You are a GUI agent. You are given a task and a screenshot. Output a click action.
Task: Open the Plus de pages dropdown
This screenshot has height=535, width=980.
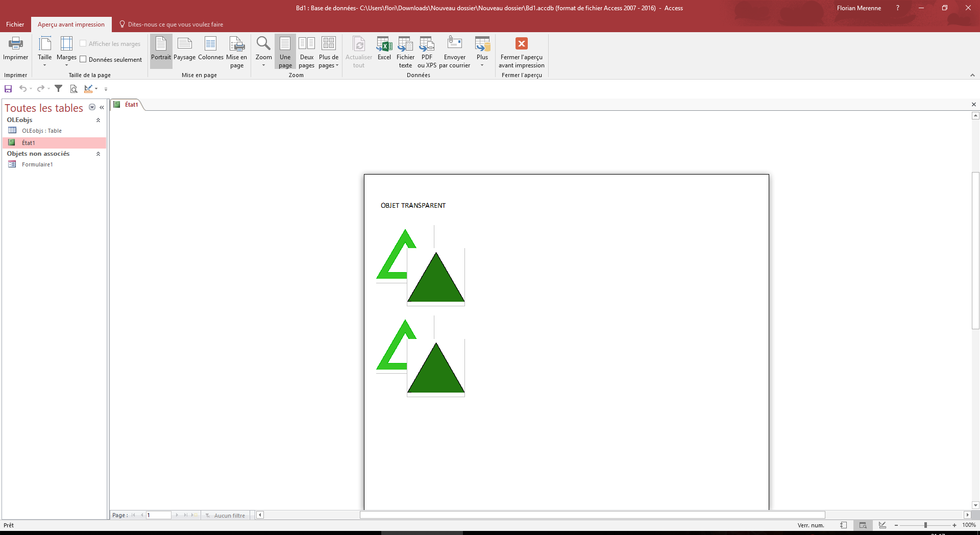click(x=329, y=52)
